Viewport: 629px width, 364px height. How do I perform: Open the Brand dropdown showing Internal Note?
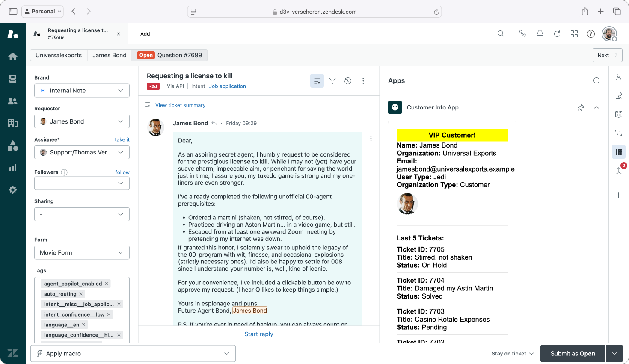[82, 91]
